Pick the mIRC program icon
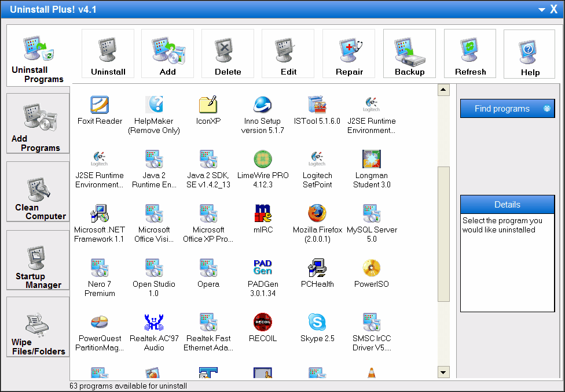The width and height of the screenshot is (565, 392). click(x=263, y=214)
